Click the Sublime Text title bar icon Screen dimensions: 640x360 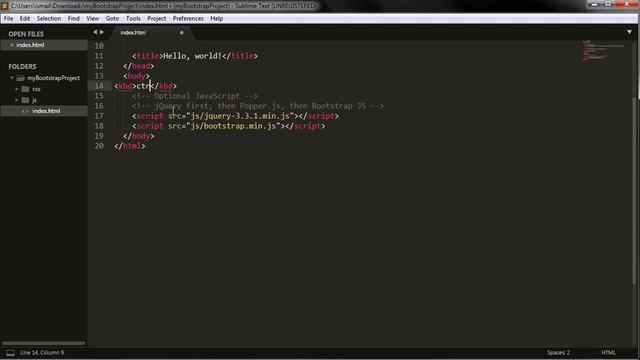pyautogui.click(x=4, y=6)
